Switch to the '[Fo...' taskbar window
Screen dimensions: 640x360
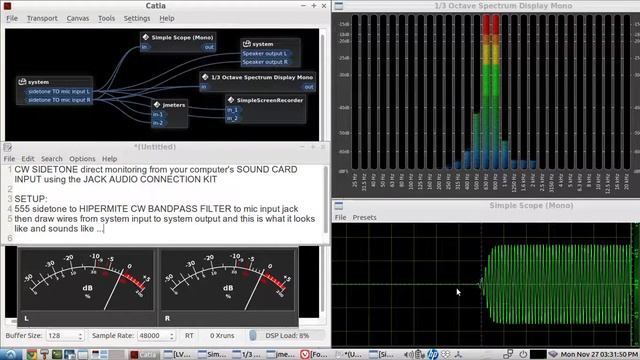(315, 354)
